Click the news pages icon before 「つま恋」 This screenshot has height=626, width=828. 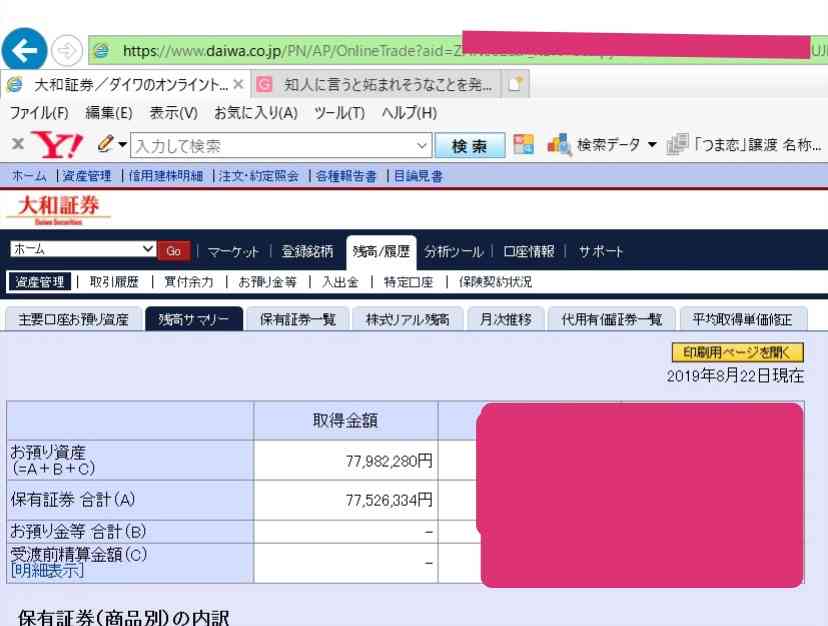pos(678,144)
